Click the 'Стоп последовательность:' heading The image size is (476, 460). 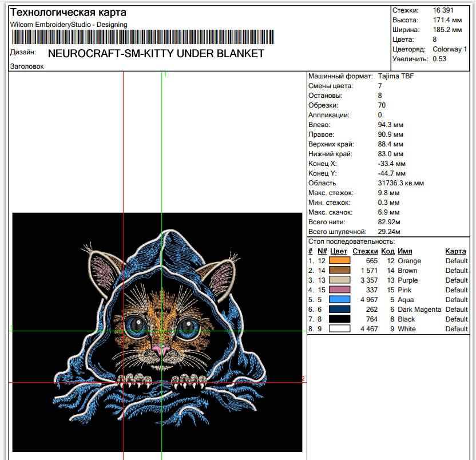click(x=351, y=241)
